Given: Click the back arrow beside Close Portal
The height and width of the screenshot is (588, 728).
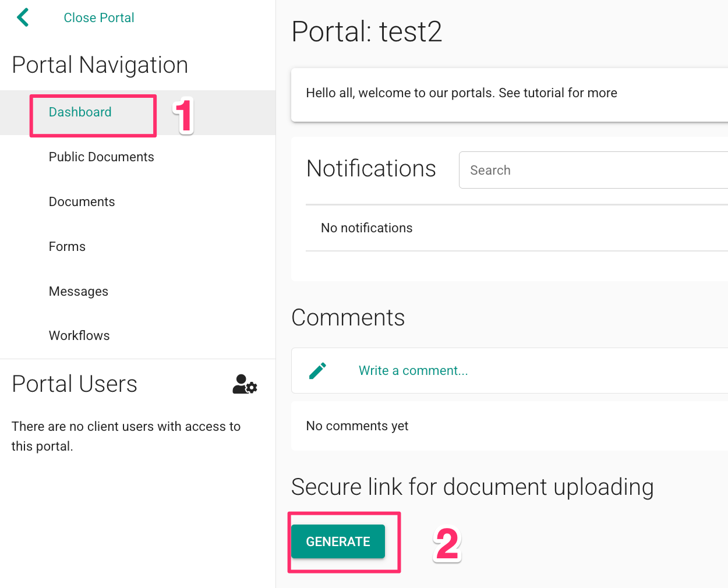Looking at the screenshot, I should click(22, 17).
